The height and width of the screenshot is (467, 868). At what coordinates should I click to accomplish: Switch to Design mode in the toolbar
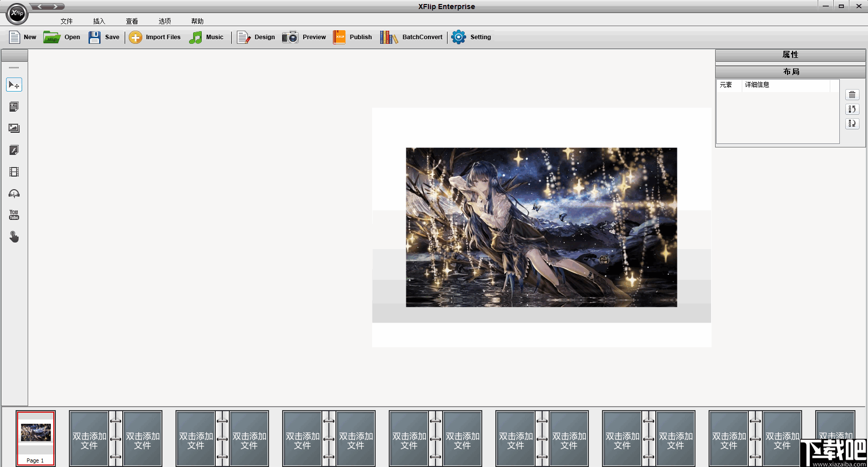(256, 37)
